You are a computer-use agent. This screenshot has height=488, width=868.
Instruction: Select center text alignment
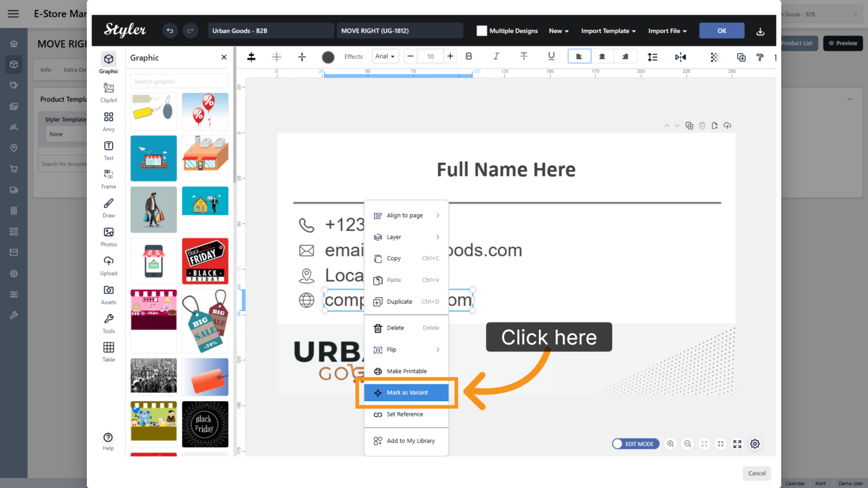click(x=602, y=56)
